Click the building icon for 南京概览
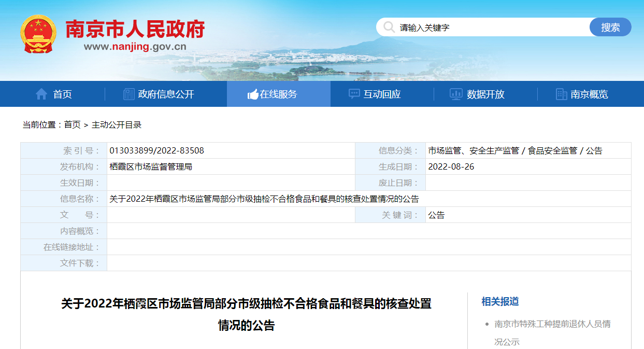 [x=561, y=94]
